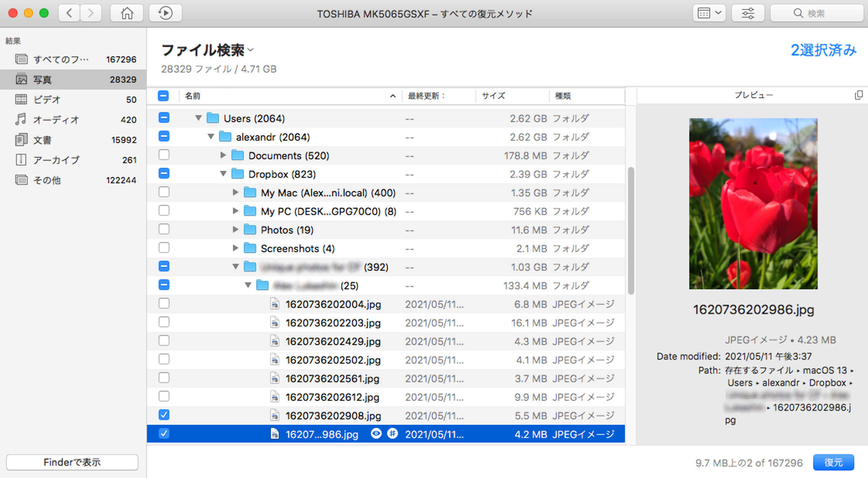The height and width of the screenshot is (478, 868).
Task: Preview the selected JPEG via eye icon
Action: pos(376,434)
